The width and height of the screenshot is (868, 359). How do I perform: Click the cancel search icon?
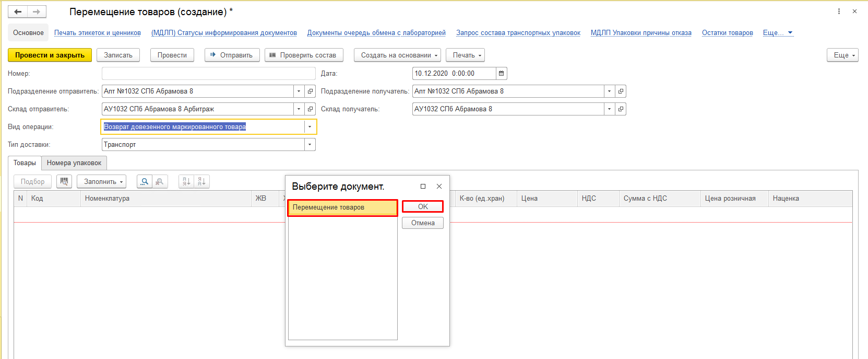(x=160, y=181)
